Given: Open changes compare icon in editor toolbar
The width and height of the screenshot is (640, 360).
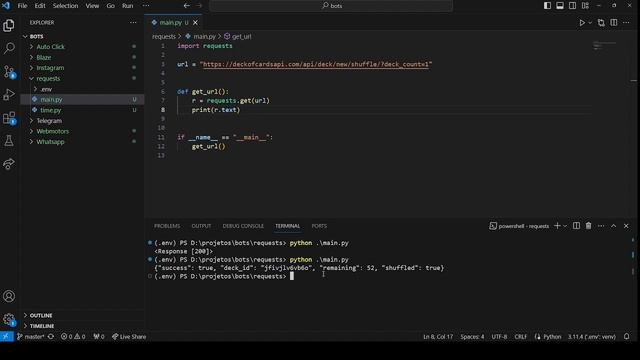Looking at the screenshot, I should (x=601, y=23).
